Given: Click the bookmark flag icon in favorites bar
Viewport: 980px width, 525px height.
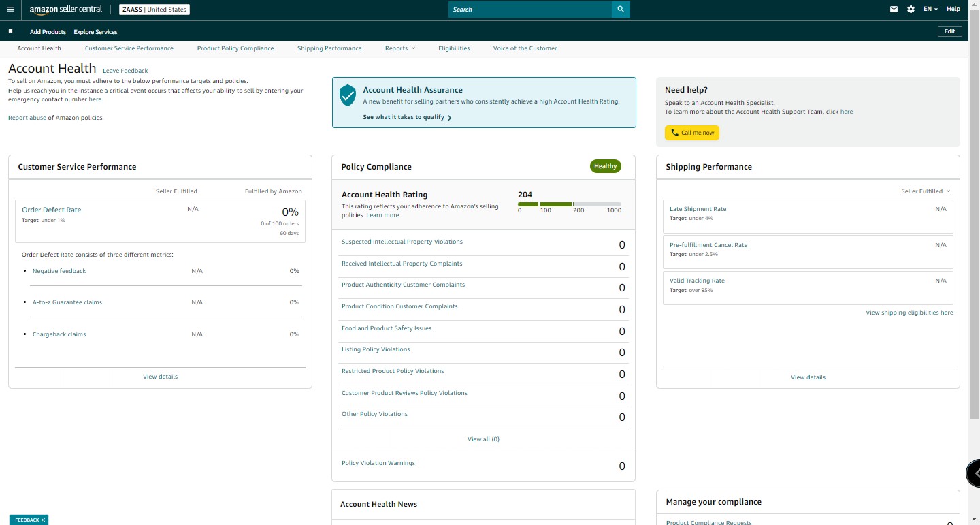Looking at the screenshot, I should coord(10,31).
